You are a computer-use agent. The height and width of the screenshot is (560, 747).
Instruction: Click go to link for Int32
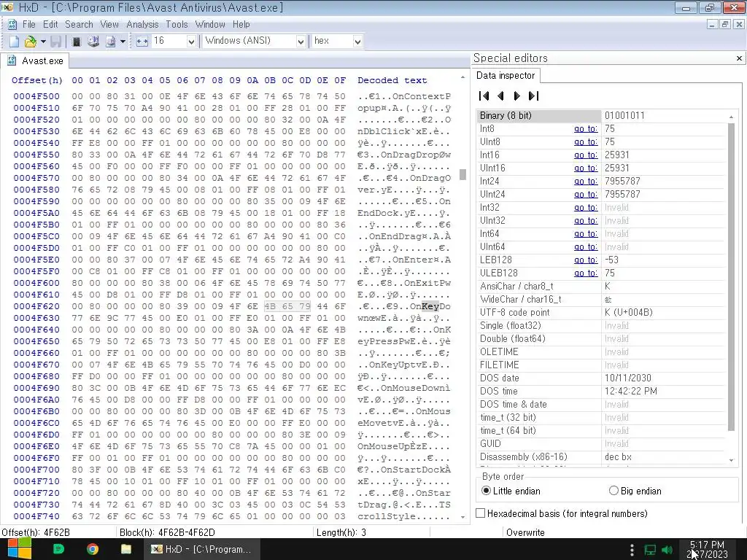coord(586,207)
